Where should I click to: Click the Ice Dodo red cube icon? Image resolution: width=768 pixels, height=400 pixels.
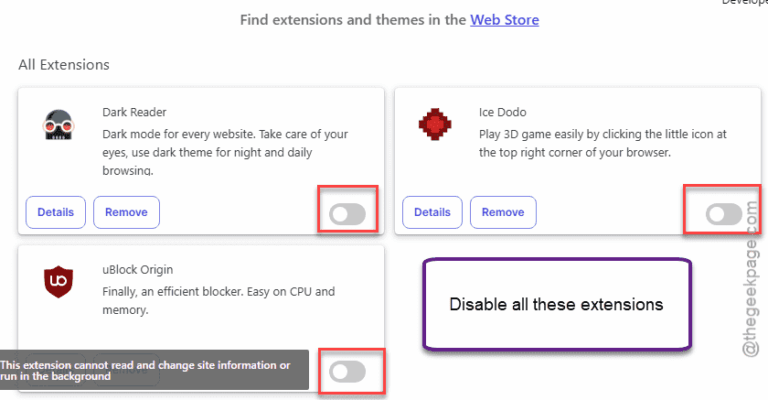point(433,126)
